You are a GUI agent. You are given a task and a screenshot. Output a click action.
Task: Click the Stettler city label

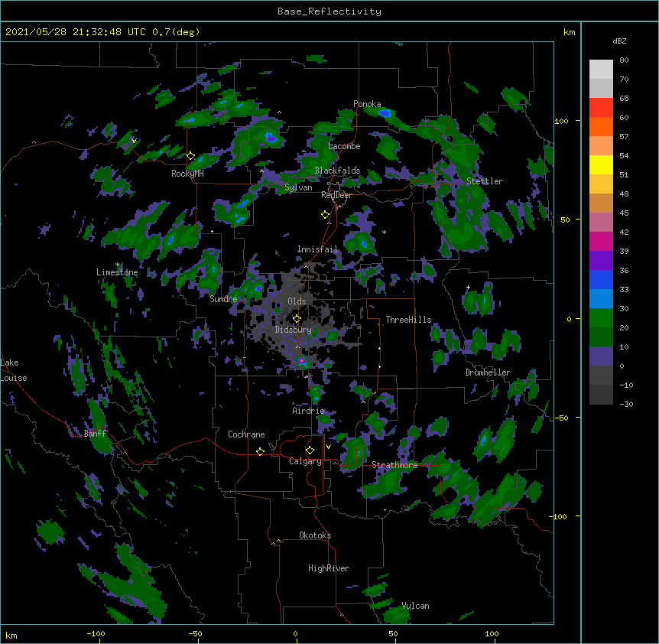coord(485,181)
